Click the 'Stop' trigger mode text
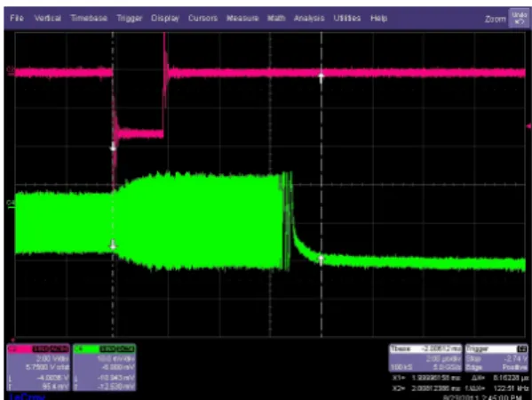Screen dimensions: 532x400 [472, 358]
